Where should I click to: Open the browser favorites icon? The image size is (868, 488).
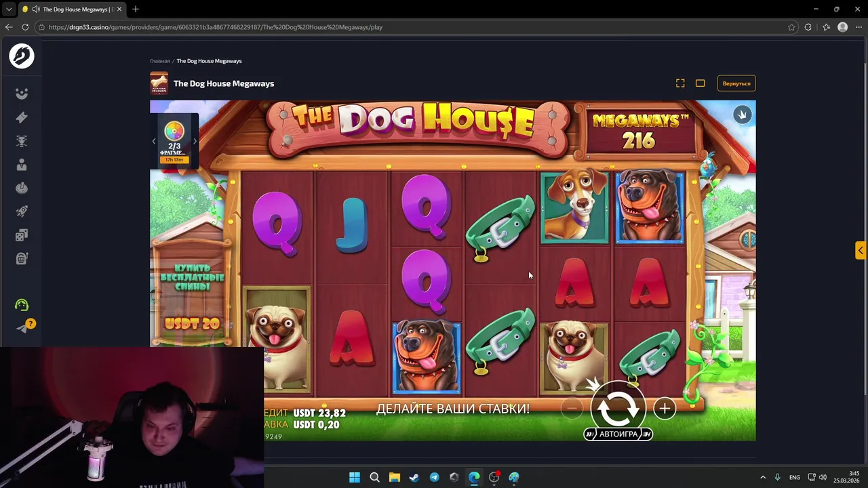(x=826, y=27)
